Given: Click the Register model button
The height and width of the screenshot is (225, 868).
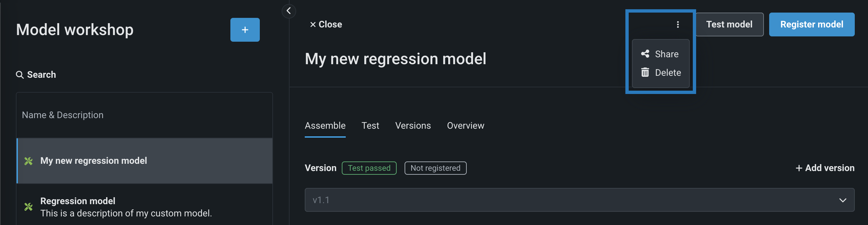Looking at the screenshot, I should tap(811, 24).
